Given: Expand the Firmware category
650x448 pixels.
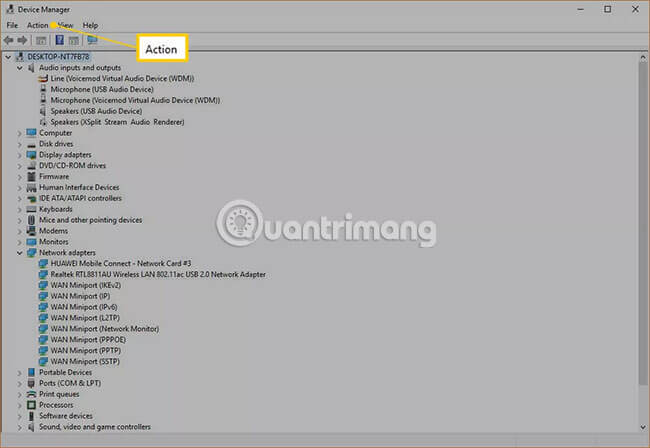Looking at the screenshot, I should [x=19, y=177].
